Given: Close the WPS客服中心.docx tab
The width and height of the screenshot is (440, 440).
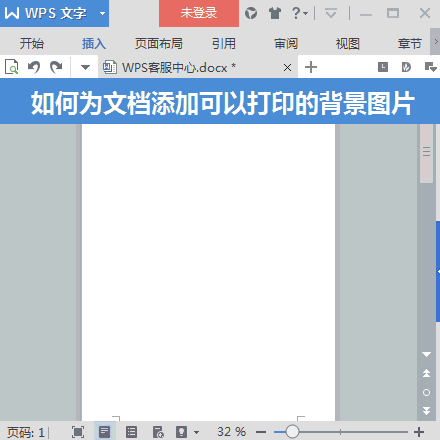Looking at the screenshot, I should coord(287,68).
